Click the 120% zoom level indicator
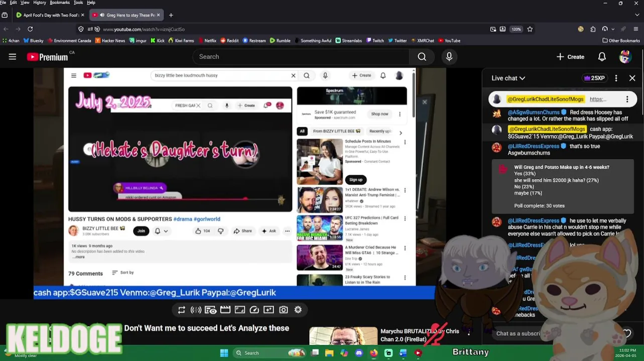 click(517, 29)
